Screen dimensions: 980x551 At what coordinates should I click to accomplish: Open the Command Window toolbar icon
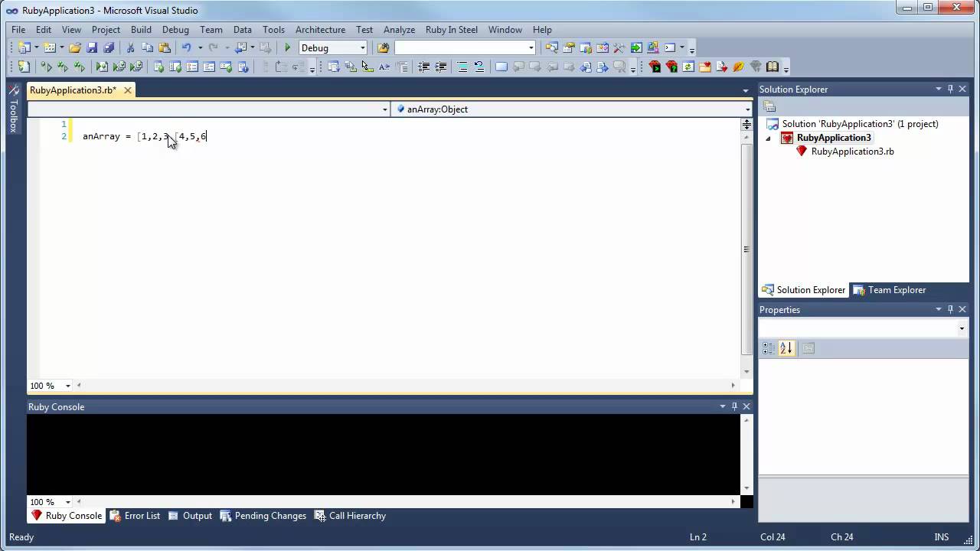click(x=670, y=47)
